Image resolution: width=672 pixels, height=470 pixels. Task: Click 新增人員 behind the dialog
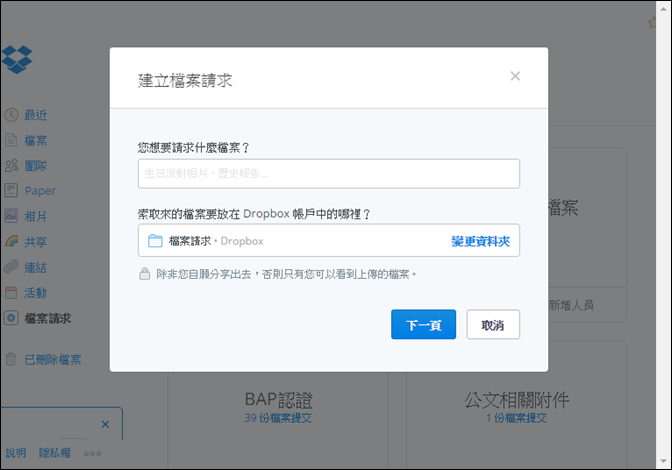571,305
